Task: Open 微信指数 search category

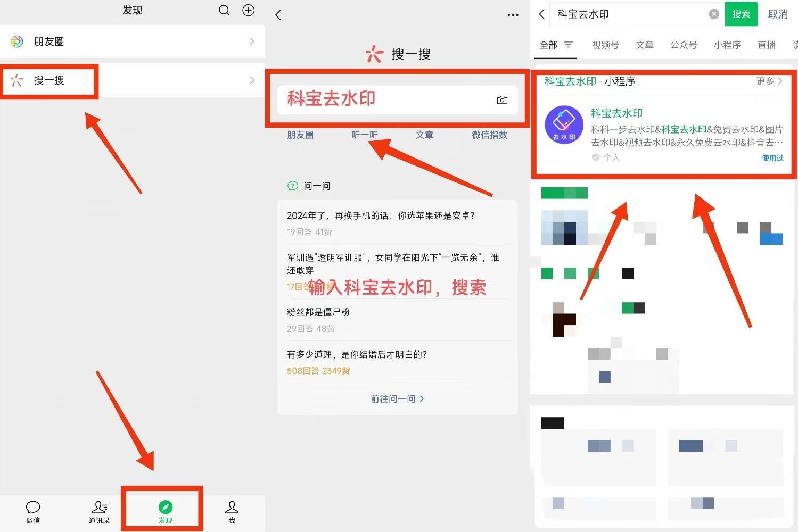Action: (489, 135)
